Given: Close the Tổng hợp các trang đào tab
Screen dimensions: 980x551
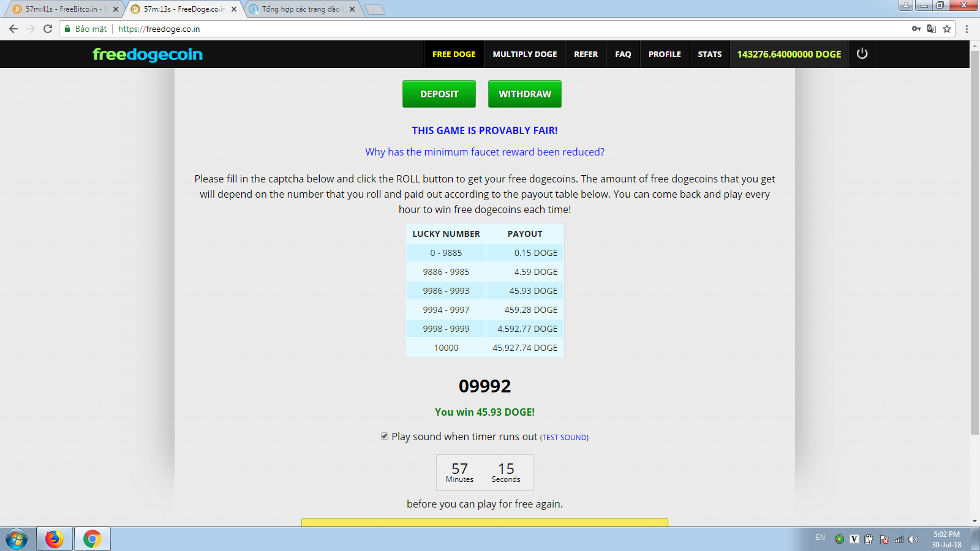Looking at the screenshot, I should [352, 9].
